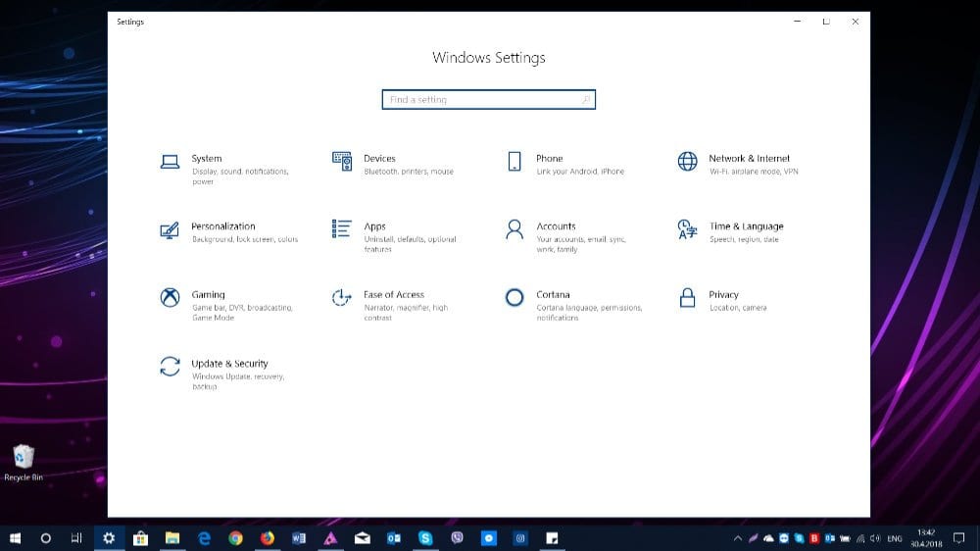Click the OneDrive cloud tray icon
980x551 pixels.
click(768, 538)
